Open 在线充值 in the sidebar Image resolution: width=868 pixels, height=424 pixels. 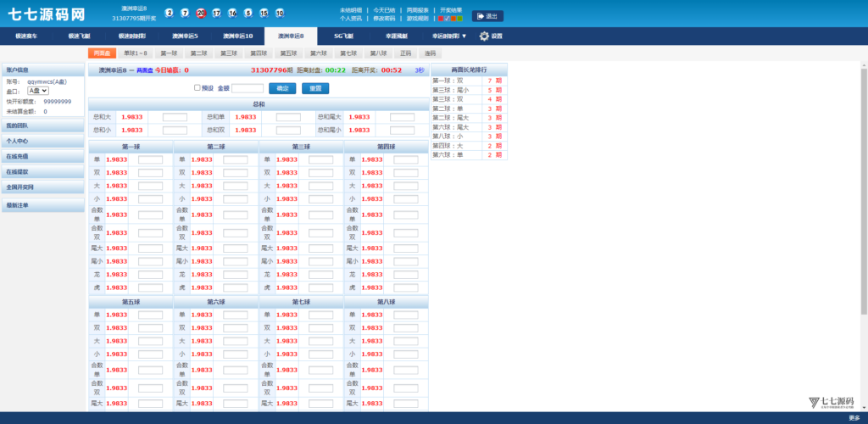tap(42, 157)
